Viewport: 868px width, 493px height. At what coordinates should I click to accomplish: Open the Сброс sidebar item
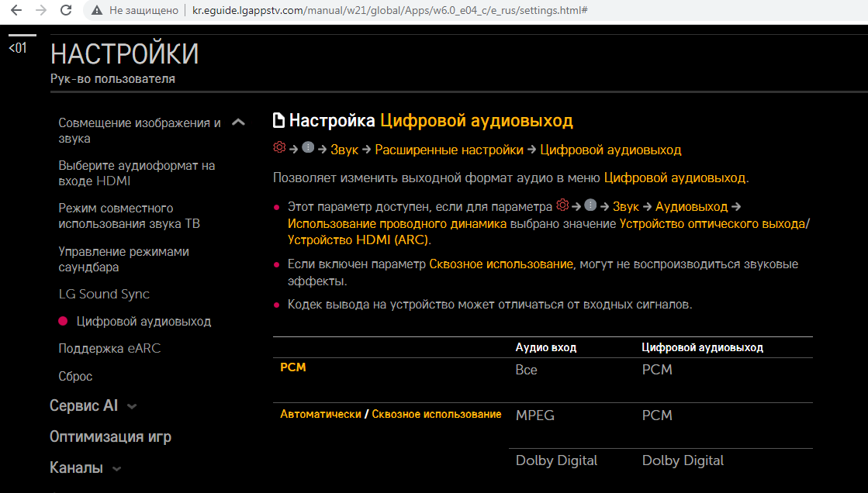pyautogui.click(x=75, y=376)
